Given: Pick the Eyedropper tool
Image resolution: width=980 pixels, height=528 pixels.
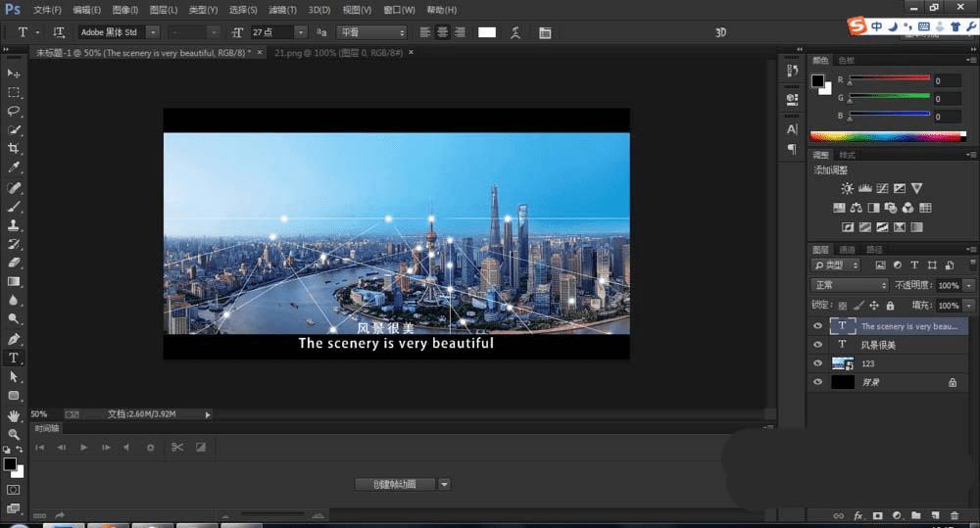Looking at the screenshot, I should point(14,168).
